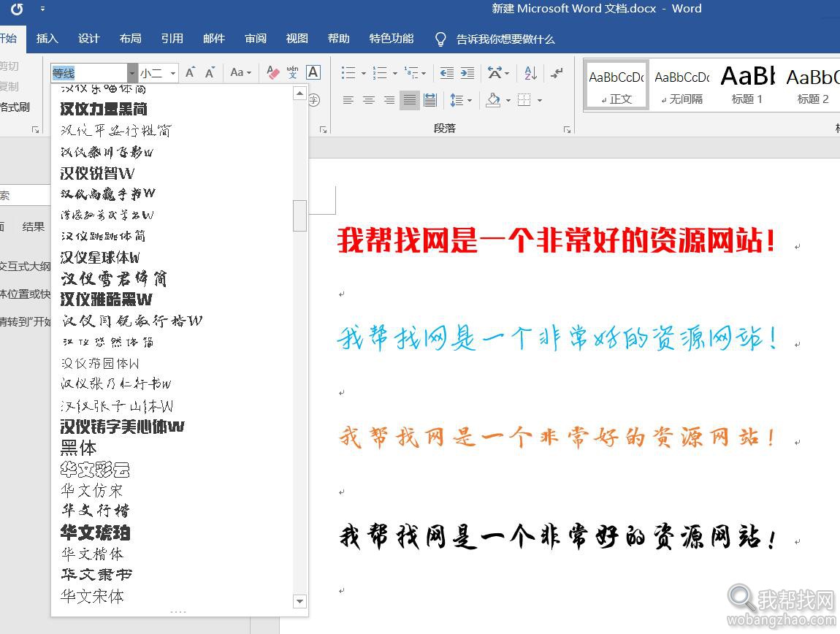Open the Phonetic Guide (wén) tool
Image resolution: width=840 pixels, height=634 pixels.
click(292, 72)
